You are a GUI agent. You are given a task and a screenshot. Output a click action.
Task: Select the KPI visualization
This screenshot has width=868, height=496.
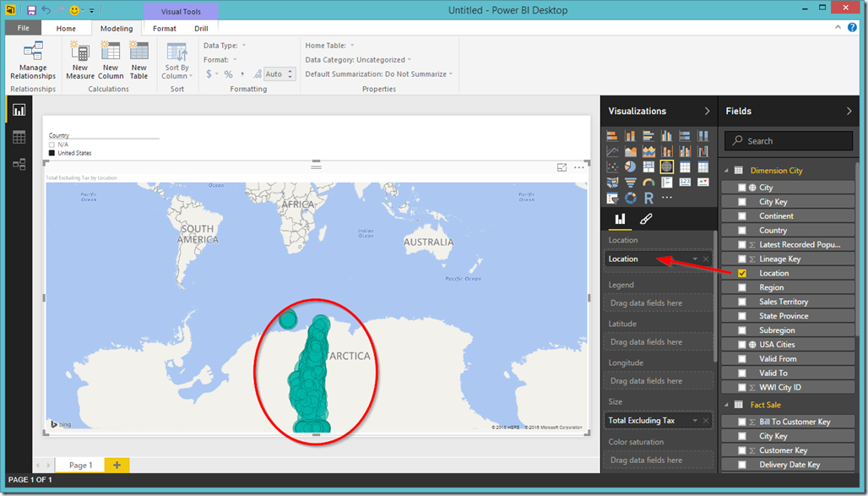(703, 183)
